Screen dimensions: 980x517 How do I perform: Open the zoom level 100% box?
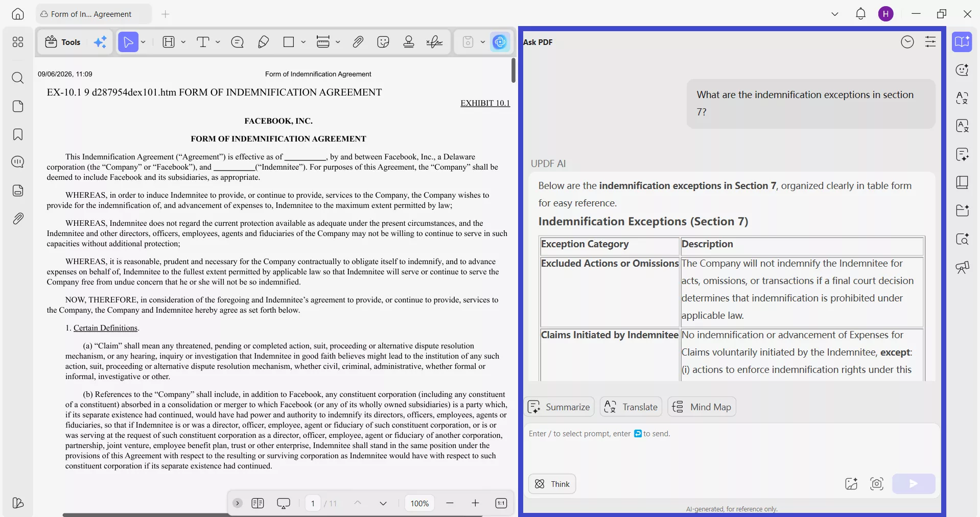(419, 504)
